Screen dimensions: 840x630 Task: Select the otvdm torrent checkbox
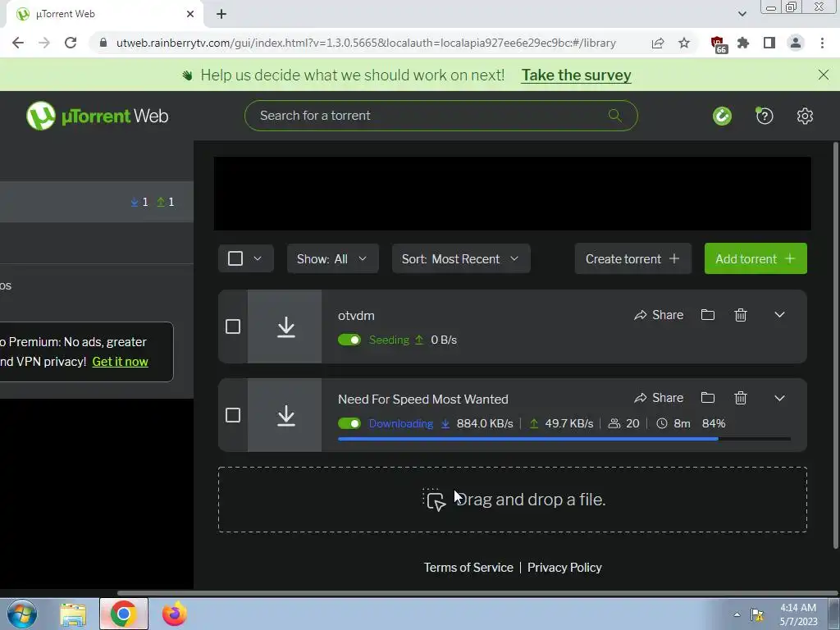click(232, 326)
